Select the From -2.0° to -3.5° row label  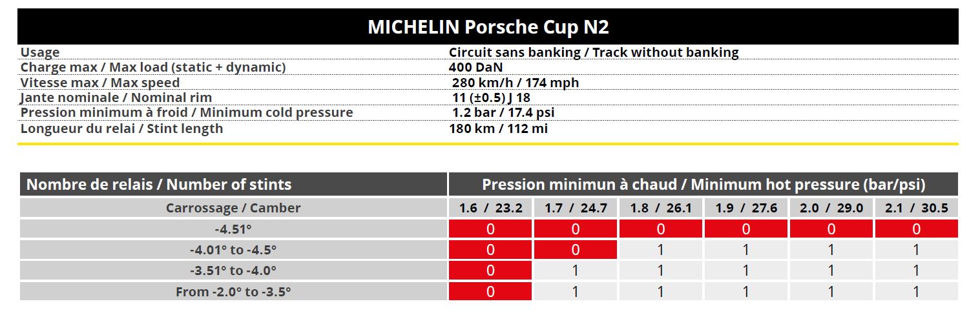(233, 292)
